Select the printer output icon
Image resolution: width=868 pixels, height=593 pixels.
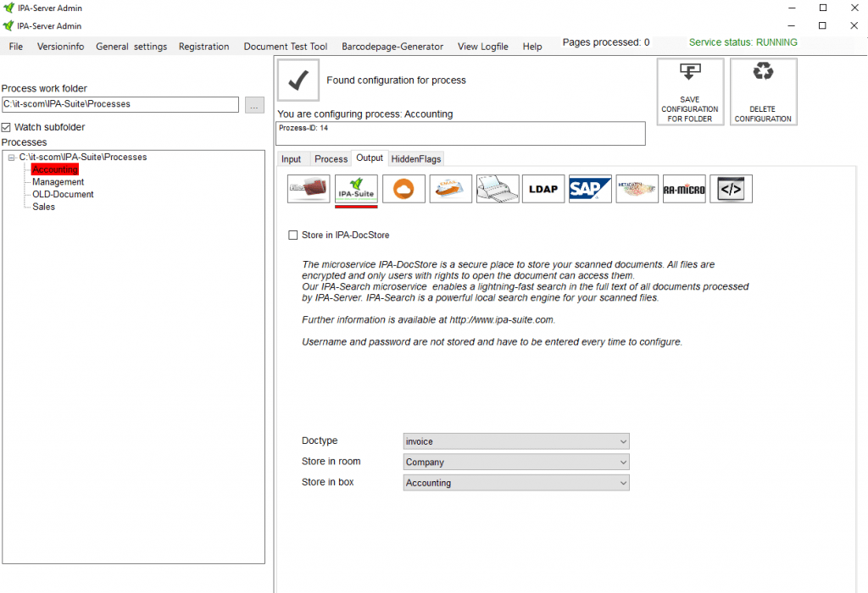pyautogui.click(x=497, y=189)
